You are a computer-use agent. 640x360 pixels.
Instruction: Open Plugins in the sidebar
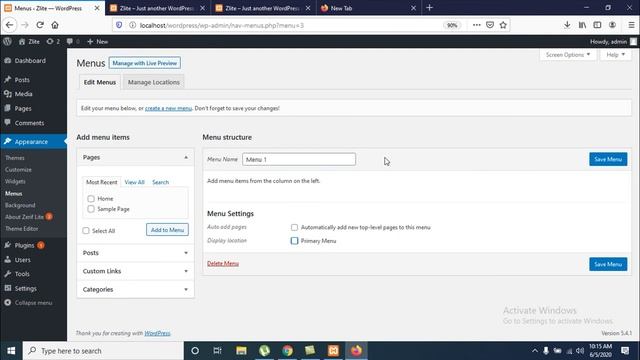click(24, 245)
